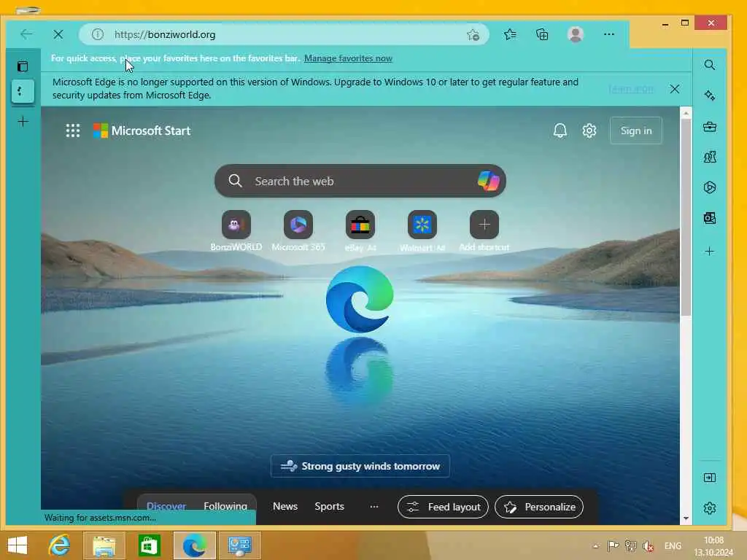The height and width of the screenshot is (560, 747).
Task: Click the Manage favorites now link
Action: click(348, 58)
